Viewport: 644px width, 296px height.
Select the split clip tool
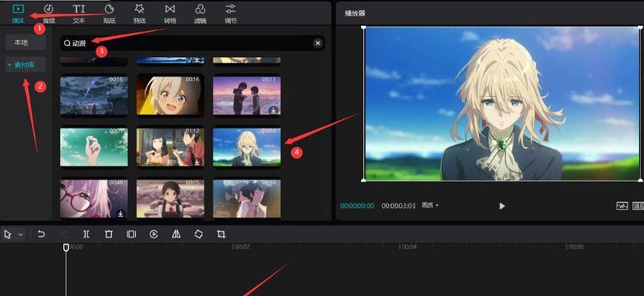(x=86, y=234)
